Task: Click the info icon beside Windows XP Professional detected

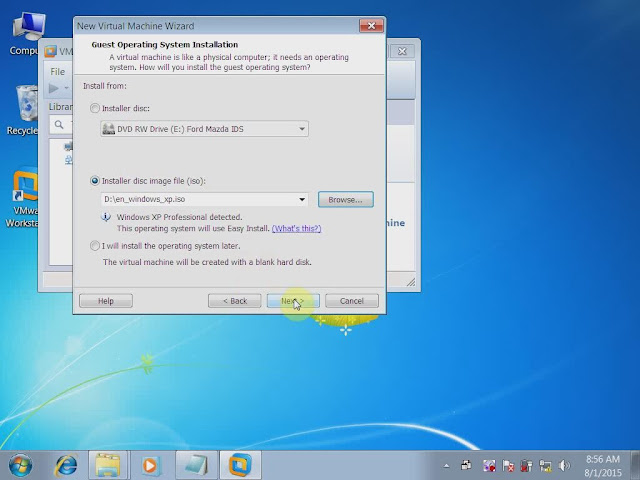Action: [106, 217]
